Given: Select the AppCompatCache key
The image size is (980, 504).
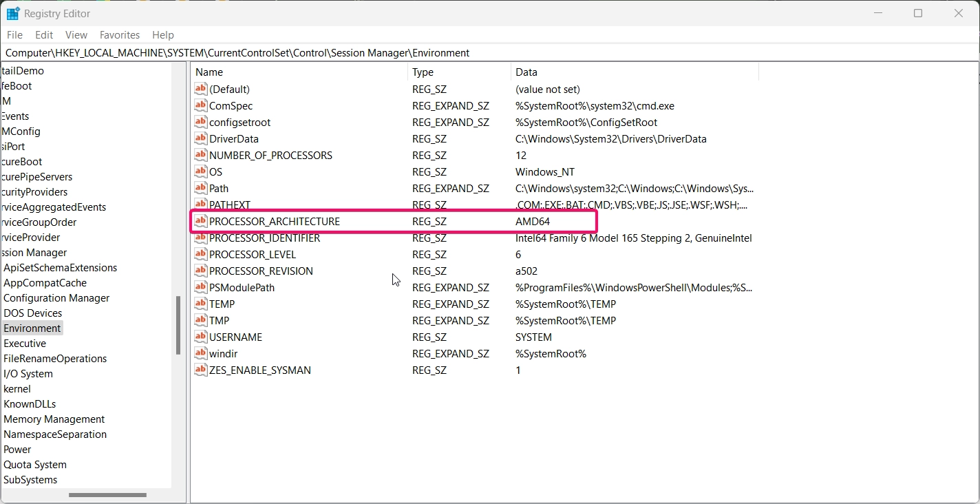Looking at the screenshot, I should (45, 283).
